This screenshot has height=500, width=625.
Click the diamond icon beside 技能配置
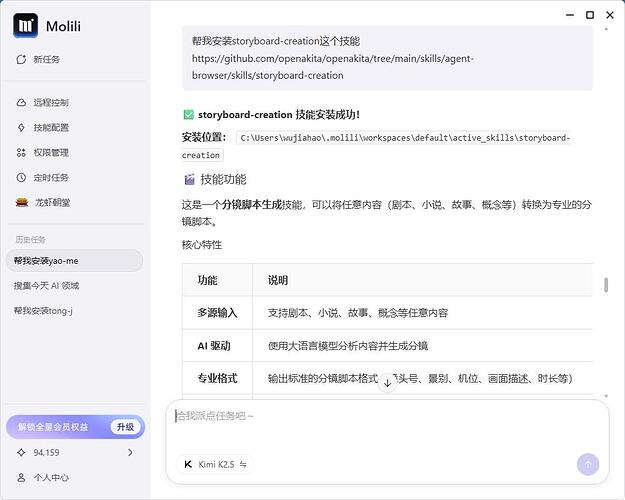[21, 128]
